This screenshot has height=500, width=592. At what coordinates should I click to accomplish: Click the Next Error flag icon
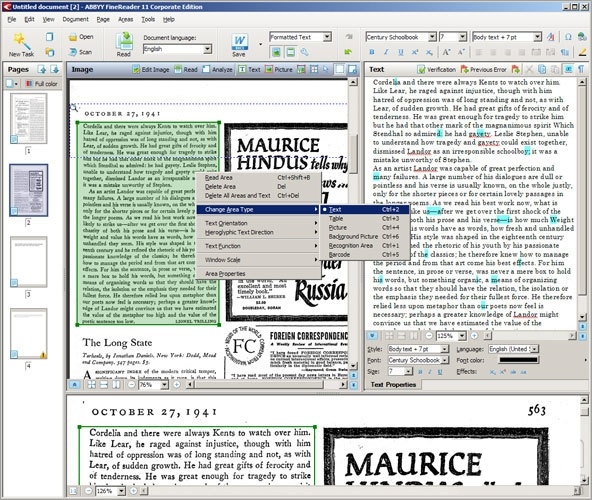pyautogui.click(x=515, y=69)
